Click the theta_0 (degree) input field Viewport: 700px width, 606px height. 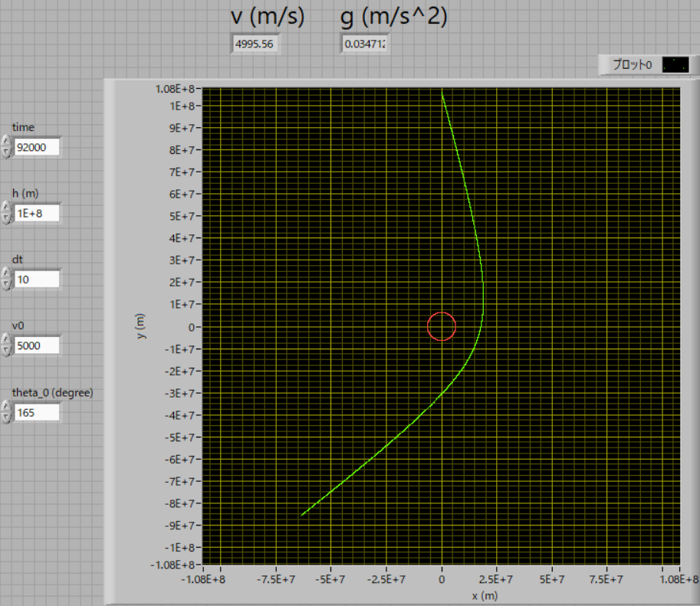click(x=36, y=413)
